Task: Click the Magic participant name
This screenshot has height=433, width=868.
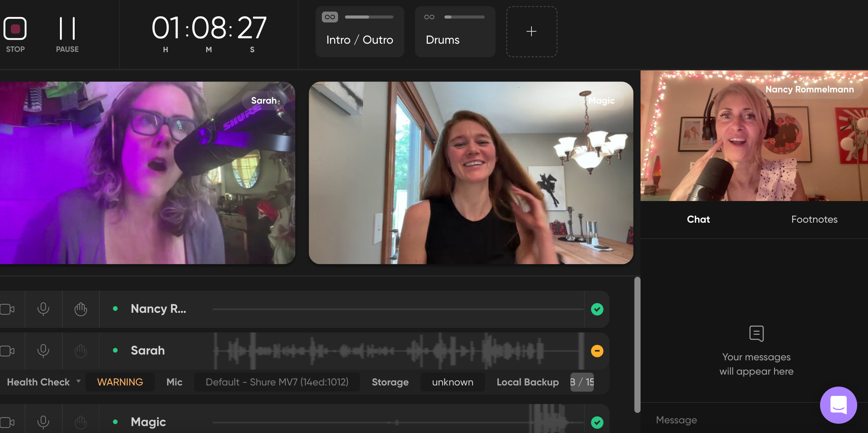Action: click(148, 422)
